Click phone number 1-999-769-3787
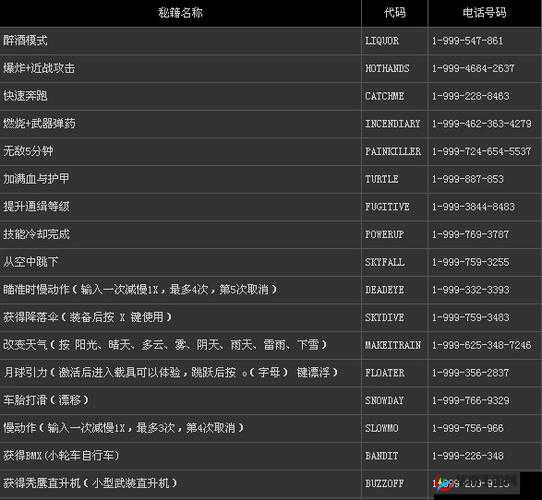 pyautogui.click(x=470, y=234)
